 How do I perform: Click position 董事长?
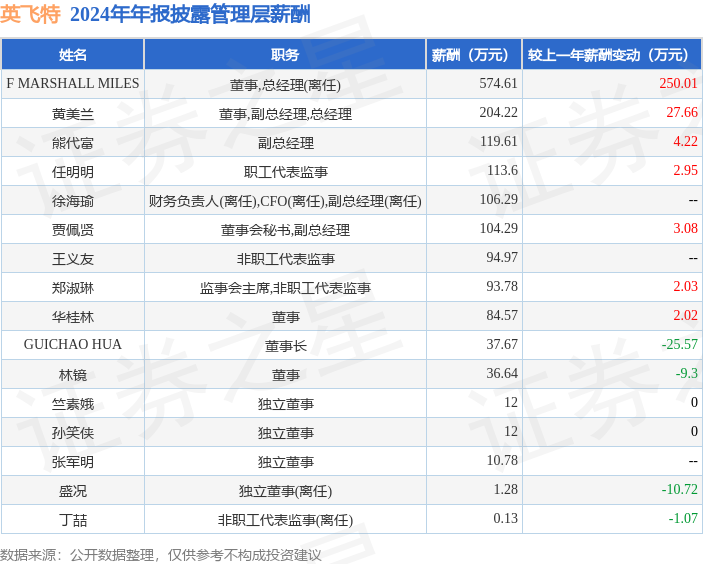click(285, 346)
